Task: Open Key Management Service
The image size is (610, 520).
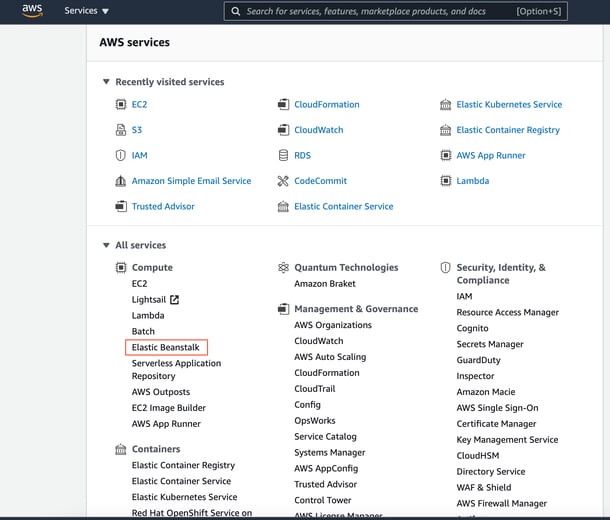Action: click(x=507, y=439)
